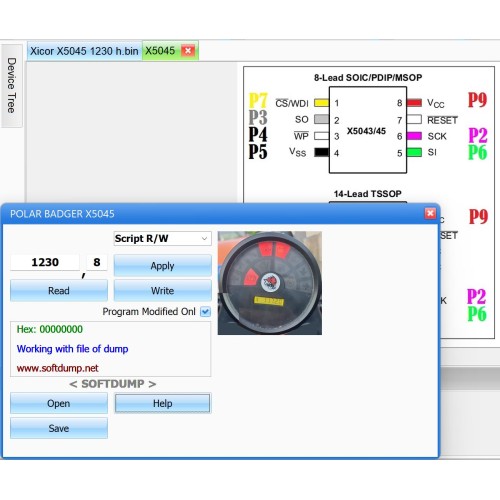Click the Apply button
The width and height of the screenshot is (500, 500).
162,266
